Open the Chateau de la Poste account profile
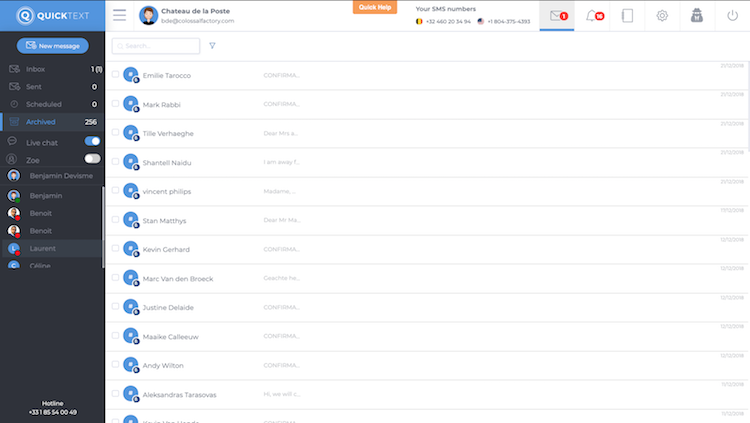750x423 pixels. [190, 15]
